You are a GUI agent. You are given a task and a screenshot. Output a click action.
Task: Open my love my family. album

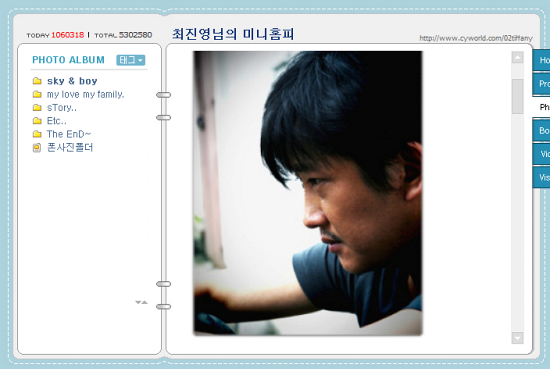point(86,94)
